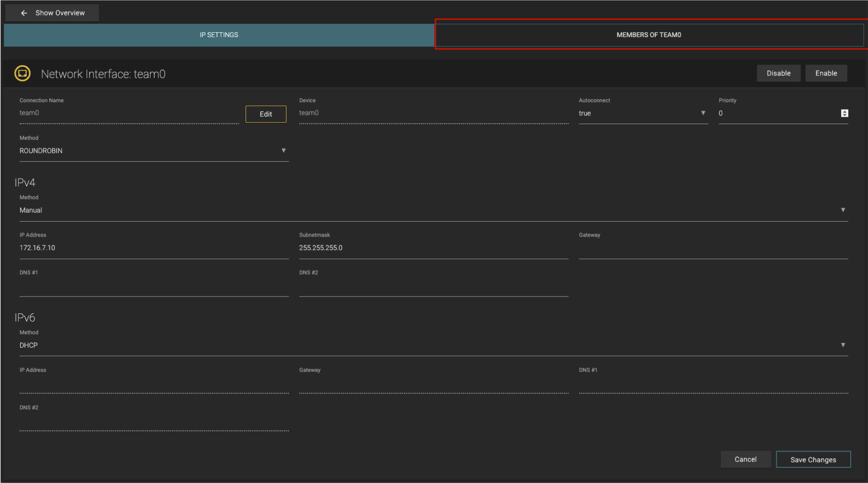
Task: Click the IPv6 DNS #2 field
Action: click(154, 421)
